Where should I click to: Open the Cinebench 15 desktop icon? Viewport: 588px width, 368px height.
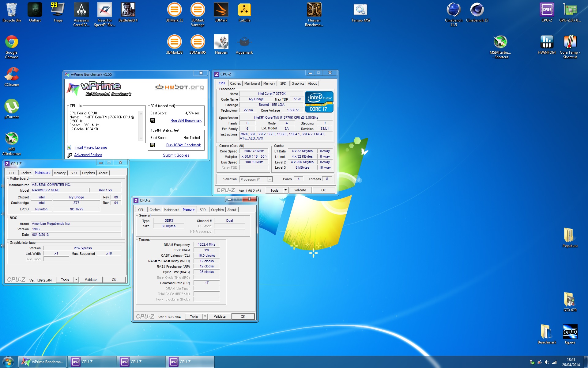(x=477, y=13)
